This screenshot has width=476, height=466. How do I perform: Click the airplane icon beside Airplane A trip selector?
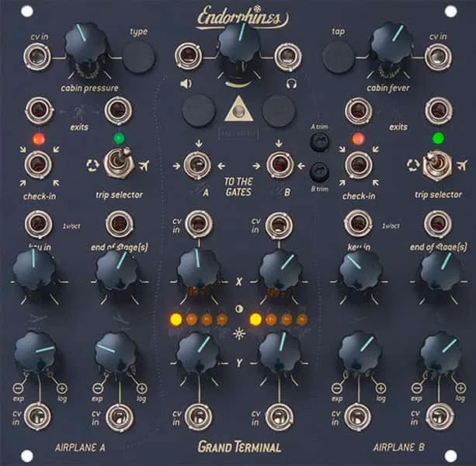point(144,165)
